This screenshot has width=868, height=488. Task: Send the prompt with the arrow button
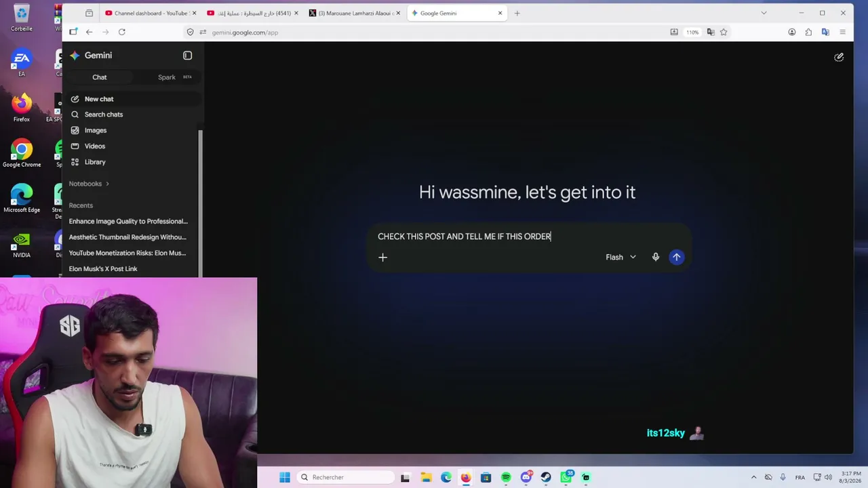[677, 258]
